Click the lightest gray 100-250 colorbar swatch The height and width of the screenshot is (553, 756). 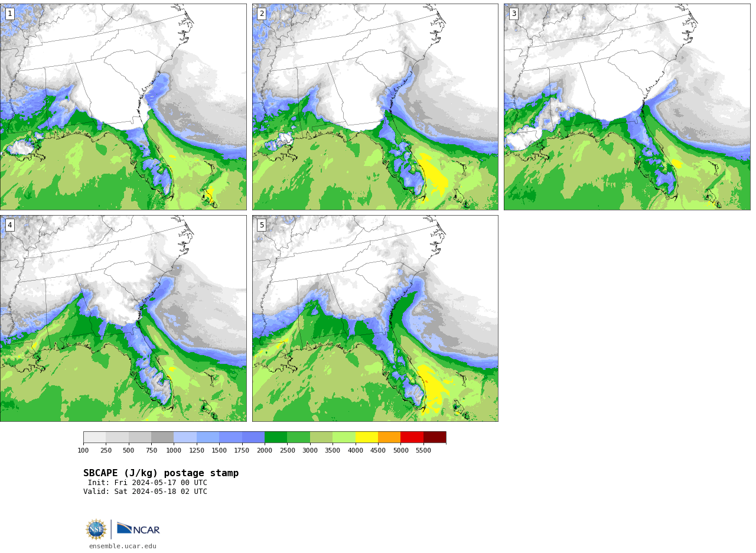94,437
